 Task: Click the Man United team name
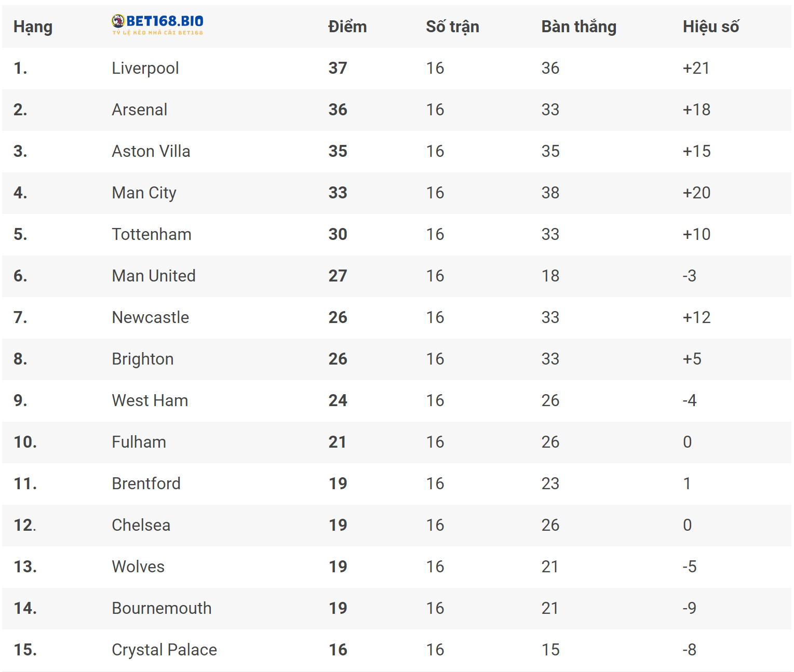click(154, 276)
